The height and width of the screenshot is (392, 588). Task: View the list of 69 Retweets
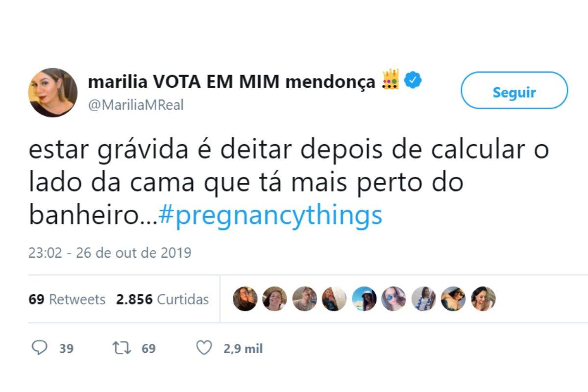tap(67, 299)
